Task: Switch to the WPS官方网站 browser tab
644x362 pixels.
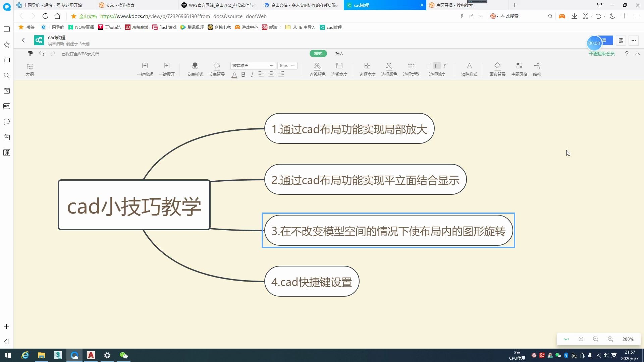Action: tap(220, 5)
